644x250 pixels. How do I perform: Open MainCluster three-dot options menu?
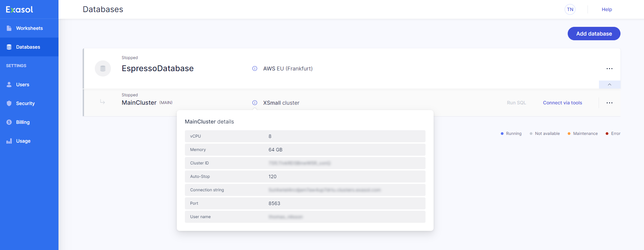click(x=609, y=103)
